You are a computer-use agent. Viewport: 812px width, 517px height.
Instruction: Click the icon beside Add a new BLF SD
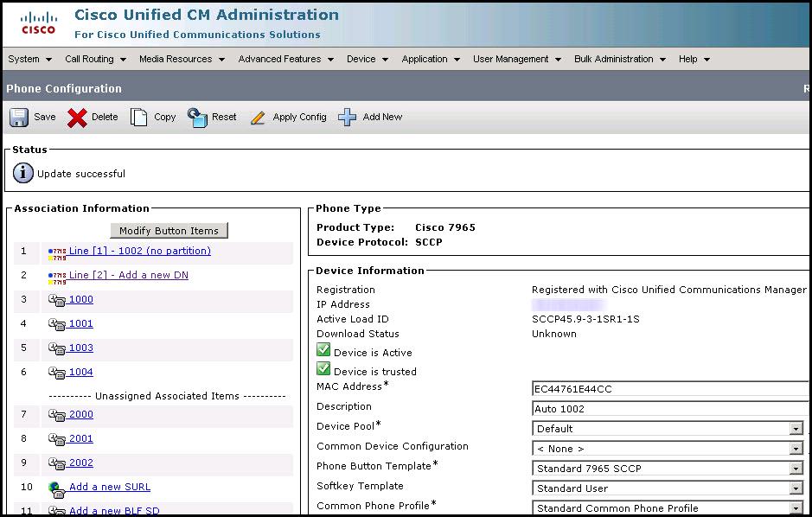coord(56,511)
